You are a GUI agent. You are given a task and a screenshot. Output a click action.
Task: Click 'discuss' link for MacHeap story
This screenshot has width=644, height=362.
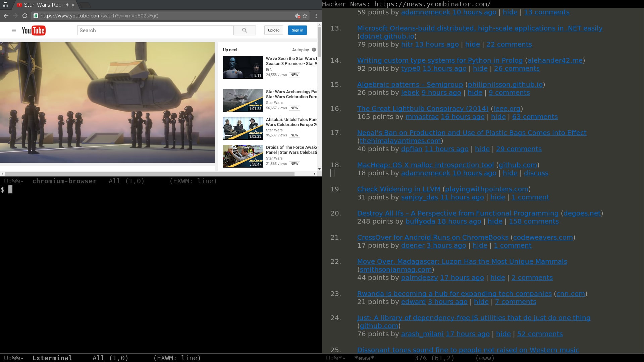(536, 173)
